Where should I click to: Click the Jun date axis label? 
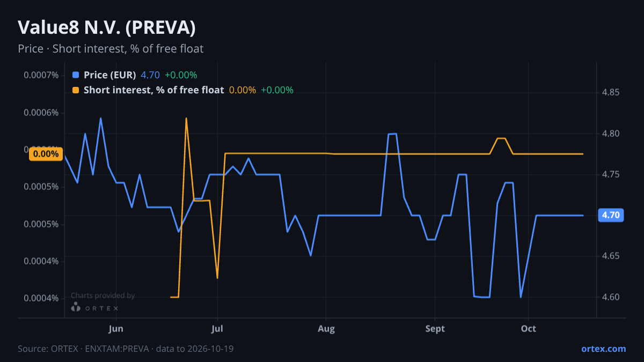coord(116,329)
